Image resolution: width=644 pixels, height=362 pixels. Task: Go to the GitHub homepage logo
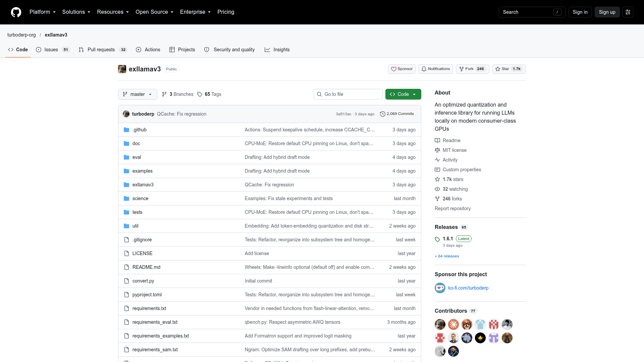click(16, 12)
